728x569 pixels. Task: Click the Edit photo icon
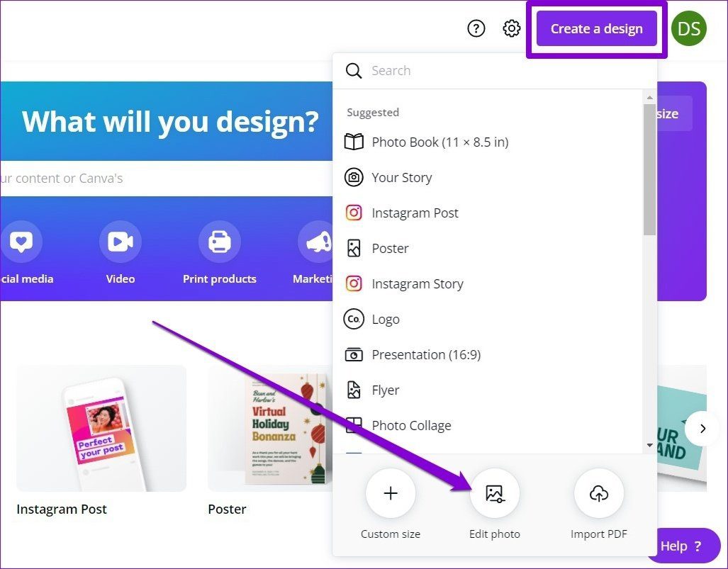(x=495, y=493)
